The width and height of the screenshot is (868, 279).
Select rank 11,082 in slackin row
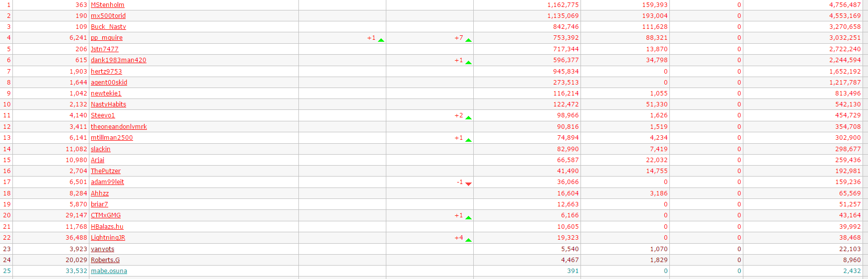point(76,149)
